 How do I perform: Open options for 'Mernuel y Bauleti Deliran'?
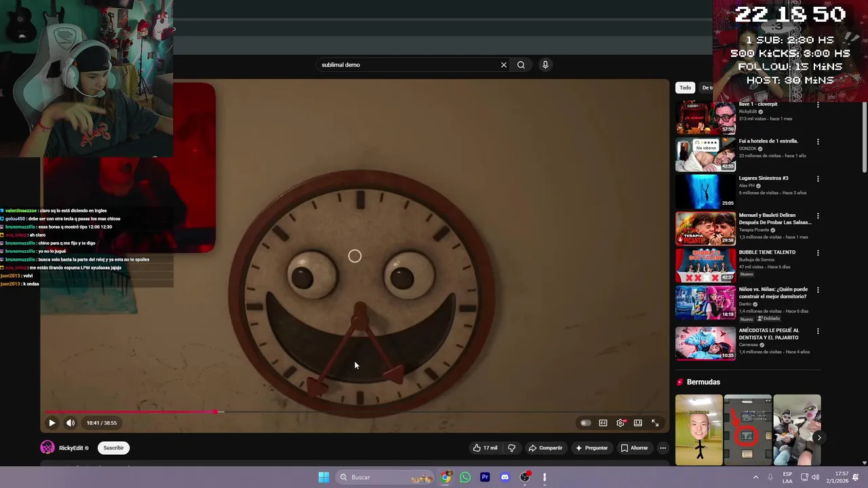tap(818, 216)
